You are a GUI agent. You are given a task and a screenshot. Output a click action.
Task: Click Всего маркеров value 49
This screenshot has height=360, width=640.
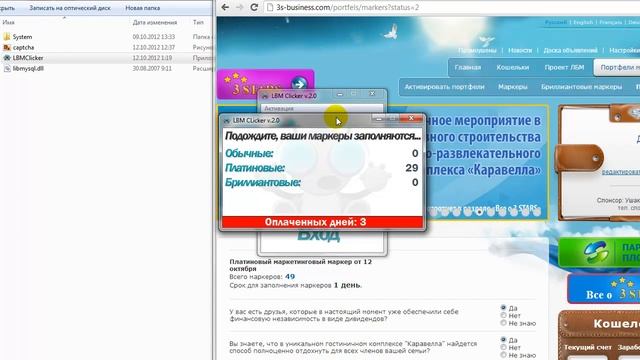click(290, 277)
